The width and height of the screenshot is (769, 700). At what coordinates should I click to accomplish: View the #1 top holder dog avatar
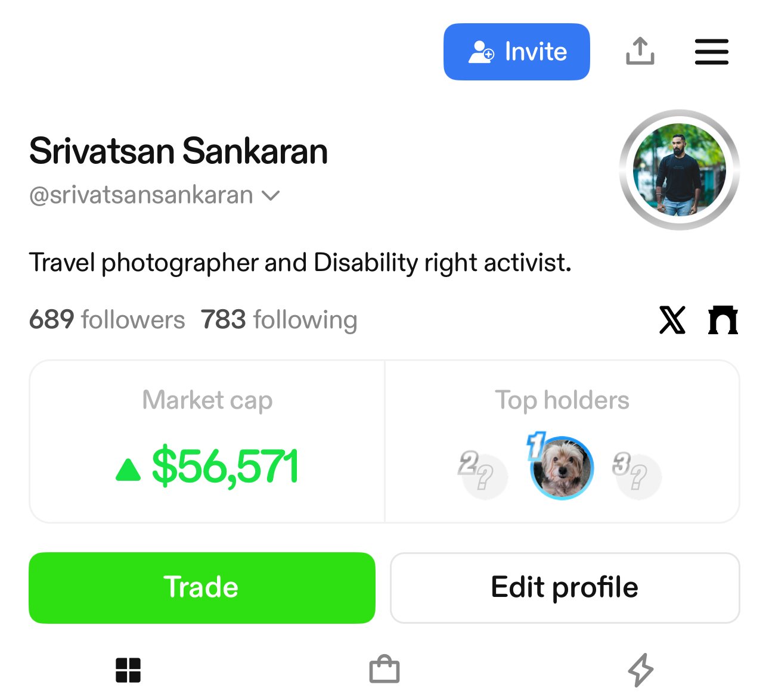coord(562,468)
